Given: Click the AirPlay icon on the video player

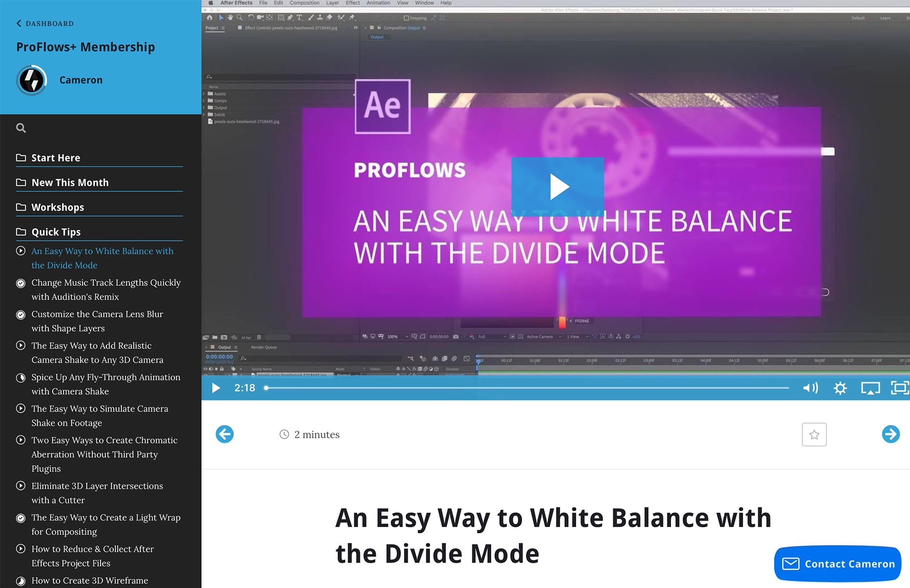Looking at the screenshot, I should click(870, 388).
